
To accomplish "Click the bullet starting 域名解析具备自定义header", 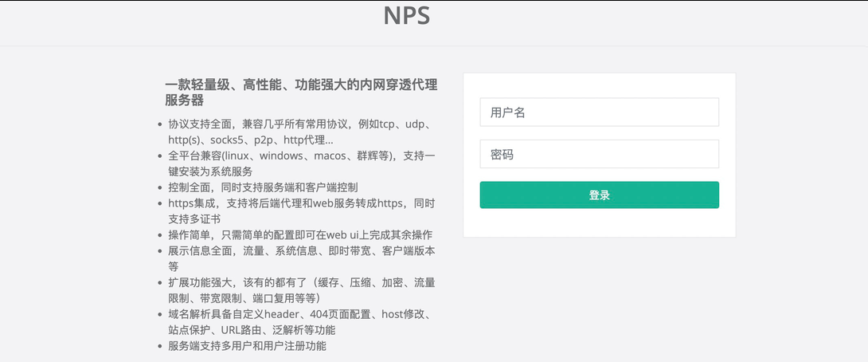I will (x=299, y=322).
